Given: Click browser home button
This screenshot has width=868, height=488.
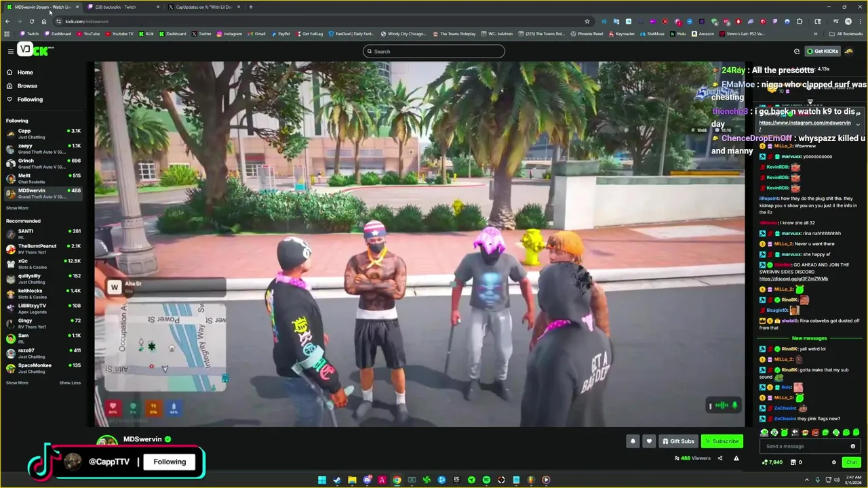Looking at the screenshot, I should click(43, 21).
